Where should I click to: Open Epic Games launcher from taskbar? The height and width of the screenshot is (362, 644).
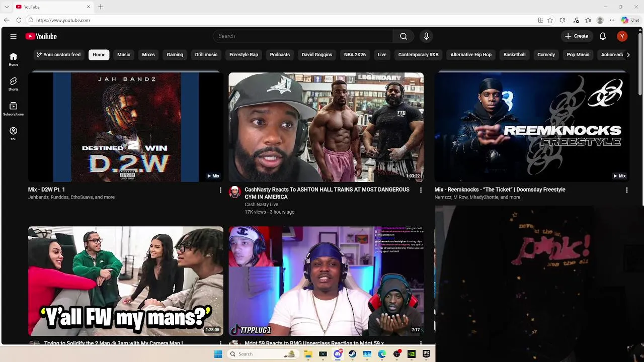pos(427,354)
